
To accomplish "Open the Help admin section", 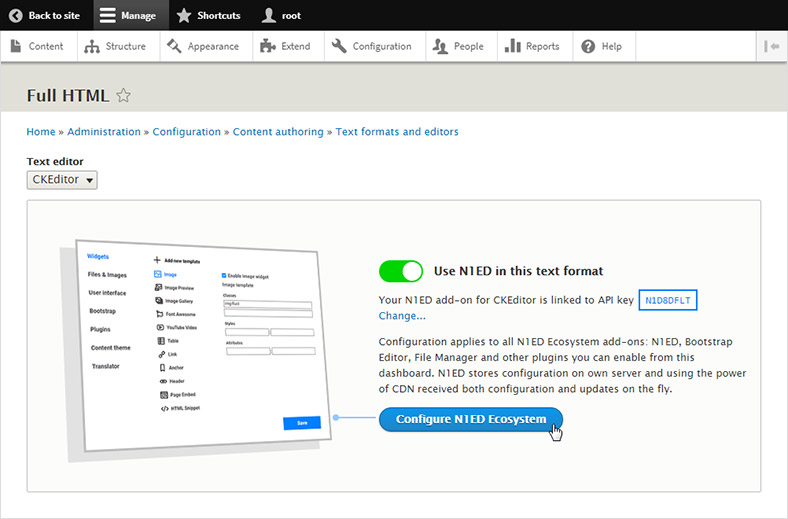I will click(604, 46).
